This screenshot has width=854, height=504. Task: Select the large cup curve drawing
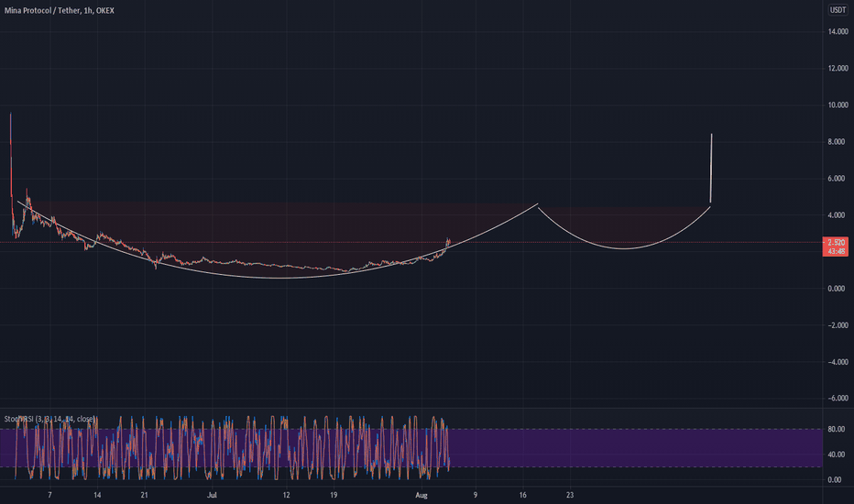[281, 279]
